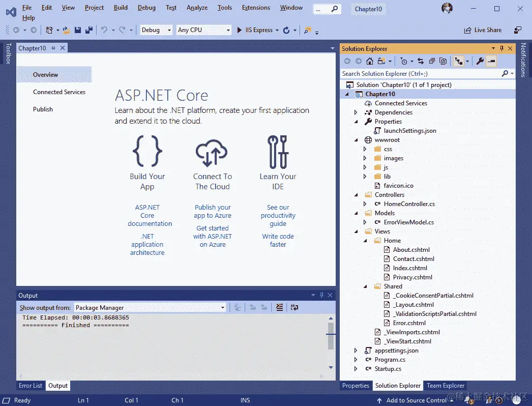Screen dimensions: 532x406
Task: Select Connected Services in the left navigation
Action: coord(59,92)
